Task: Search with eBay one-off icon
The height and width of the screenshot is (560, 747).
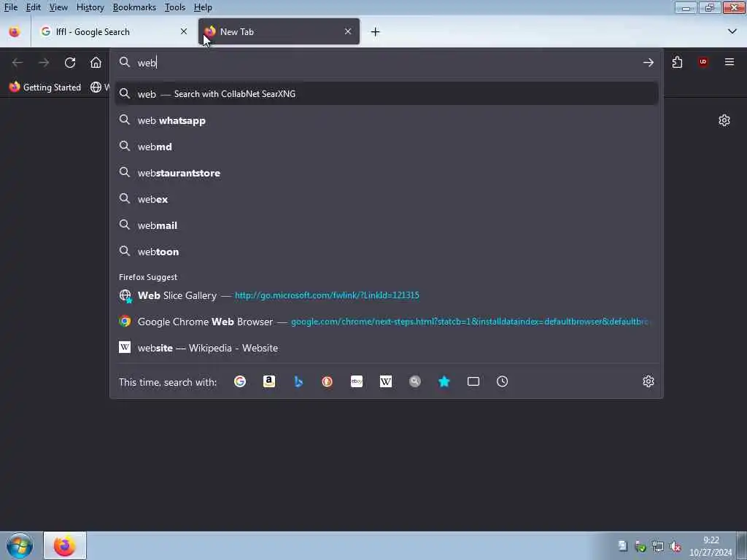Action: (x=356, y=381)
